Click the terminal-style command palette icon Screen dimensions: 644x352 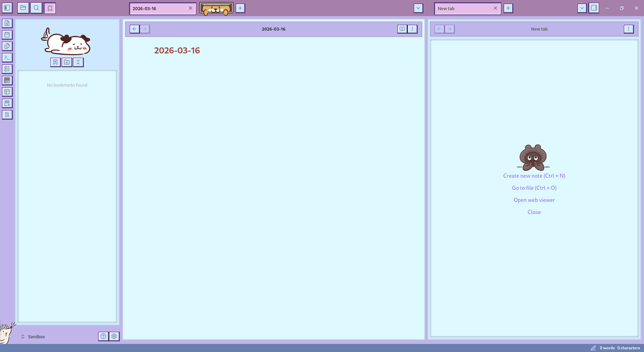[x=7, y=57]
